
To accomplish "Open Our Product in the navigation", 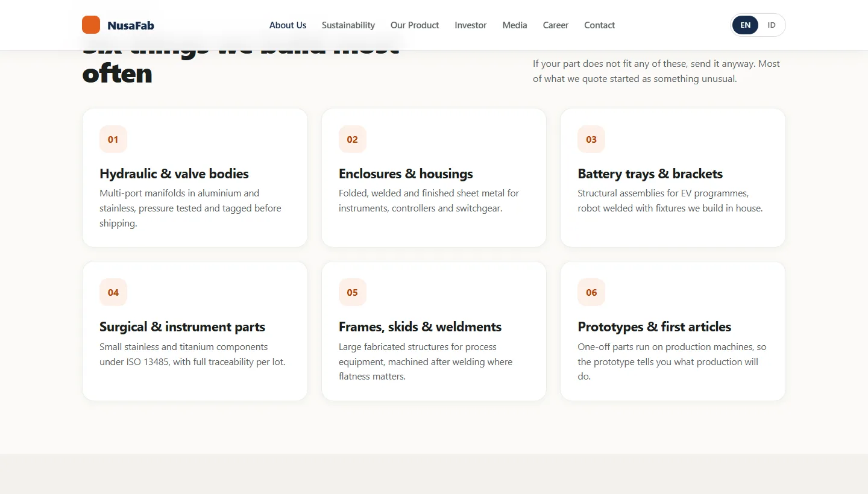I will 415,25.
